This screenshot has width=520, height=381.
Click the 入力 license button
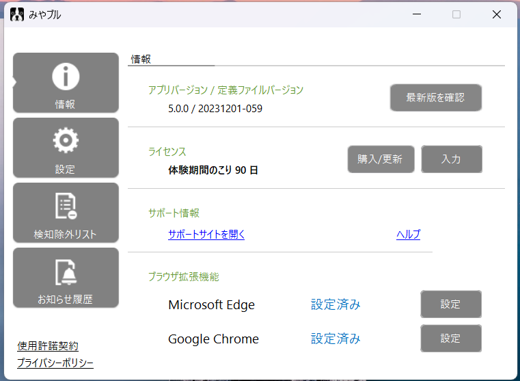point(451,159)
